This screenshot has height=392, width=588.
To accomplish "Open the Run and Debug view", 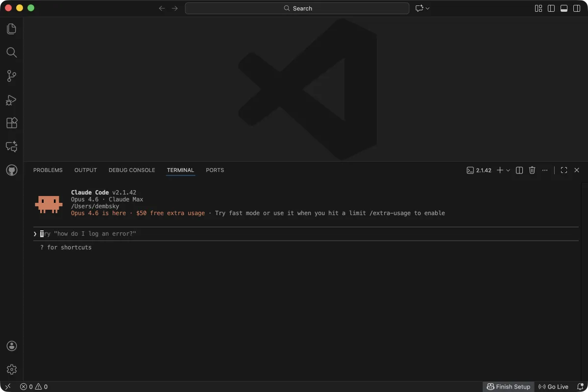I will pos(11,99).
